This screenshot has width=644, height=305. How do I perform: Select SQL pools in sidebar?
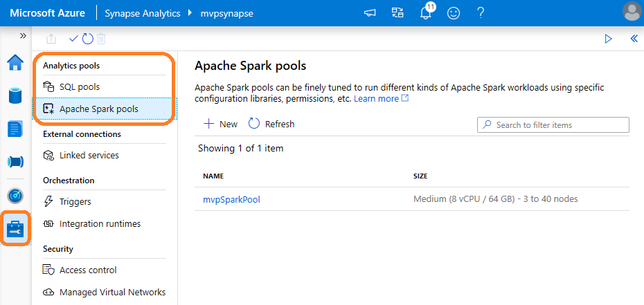click(x=79, y=86)
